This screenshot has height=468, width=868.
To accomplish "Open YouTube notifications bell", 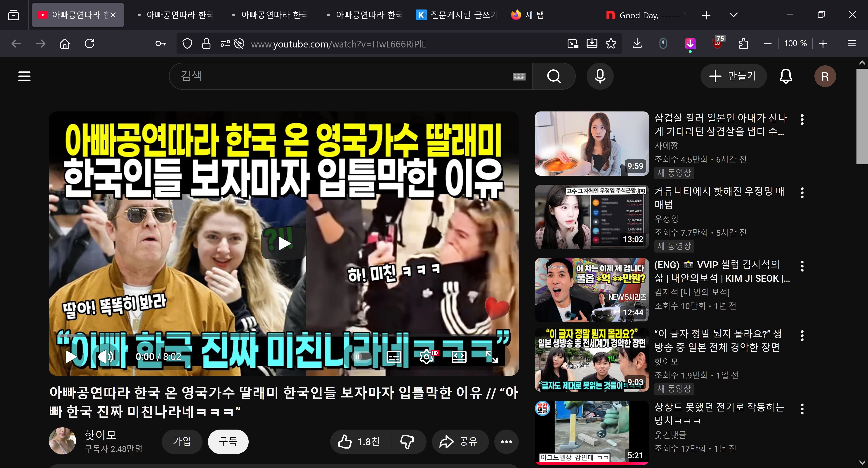I will [x=785, y=76].
